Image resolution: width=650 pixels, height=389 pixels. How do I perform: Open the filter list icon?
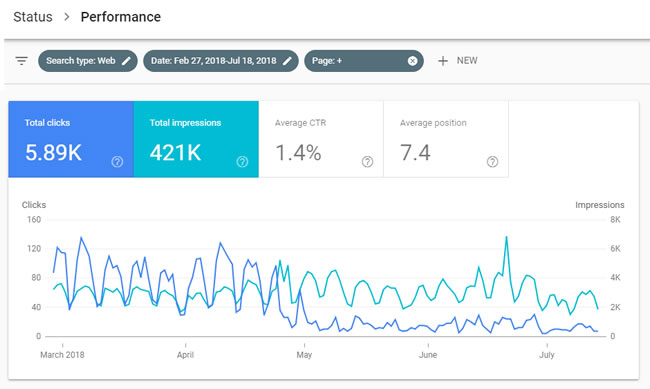[22, 61]
